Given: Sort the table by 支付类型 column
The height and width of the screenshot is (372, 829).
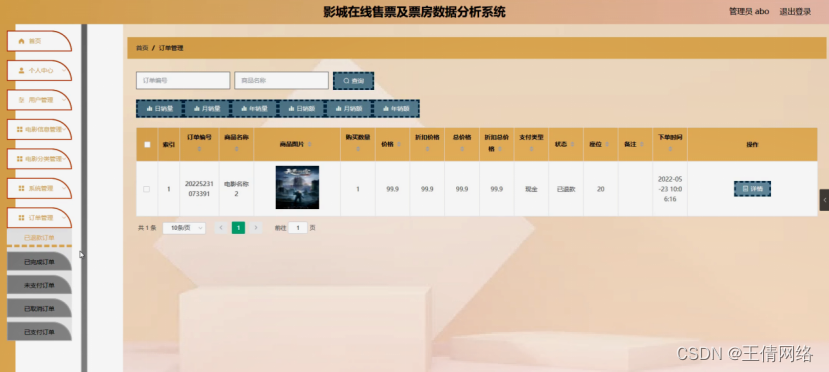Looking at the screenshot, I should 531,150.
